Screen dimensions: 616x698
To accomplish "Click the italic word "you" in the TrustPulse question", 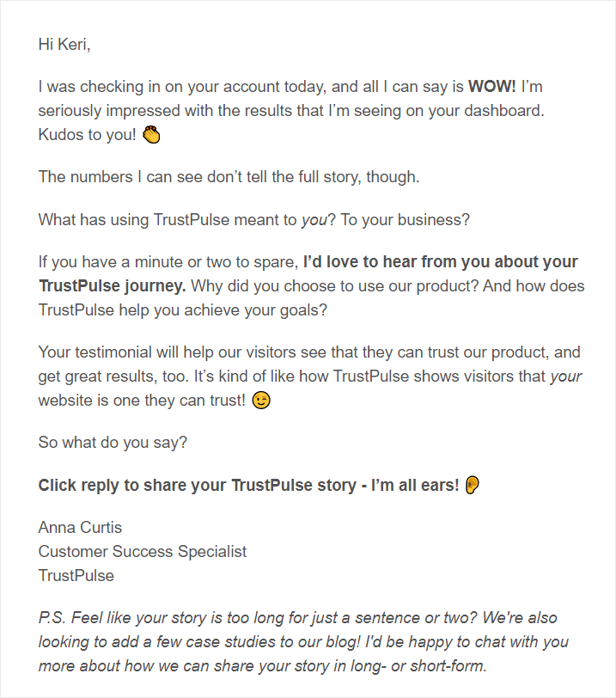I will tap(314, 219).
